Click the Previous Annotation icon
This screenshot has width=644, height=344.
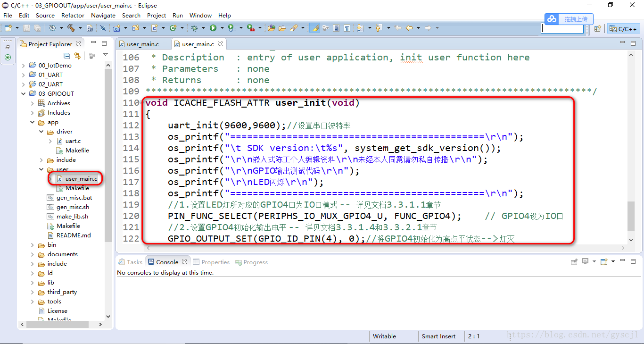click(378, 28)
